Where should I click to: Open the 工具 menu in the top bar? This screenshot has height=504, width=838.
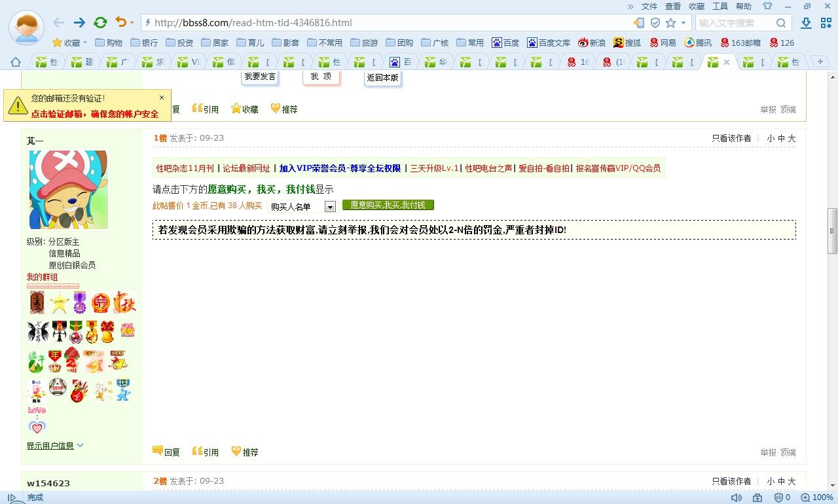pos(720,7)
